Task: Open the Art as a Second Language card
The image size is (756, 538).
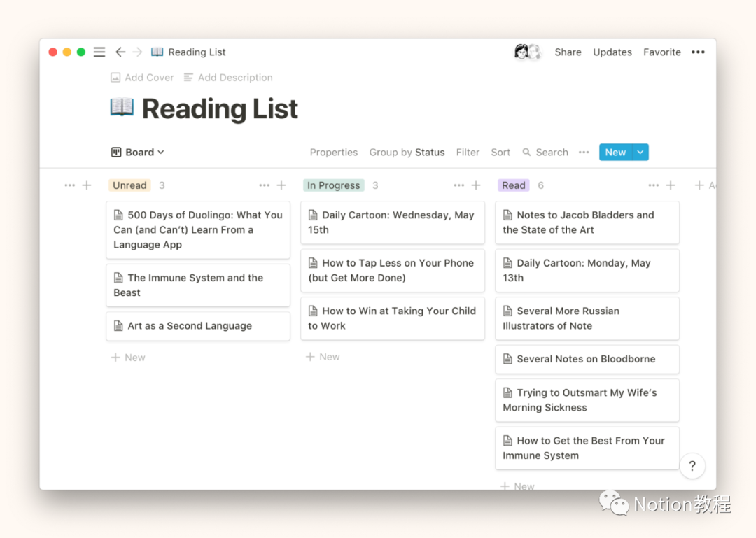Action: tap(198, 326)
